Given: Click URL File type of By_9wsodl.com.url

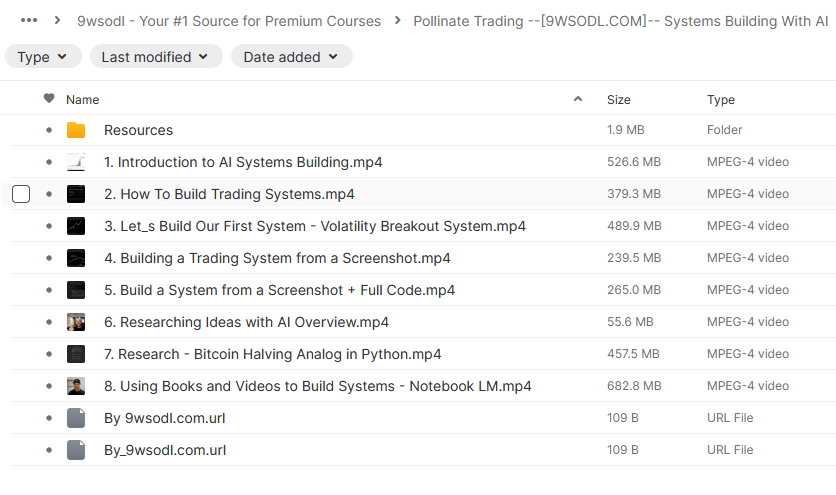Looking at the screenshot, I should 730,450.
